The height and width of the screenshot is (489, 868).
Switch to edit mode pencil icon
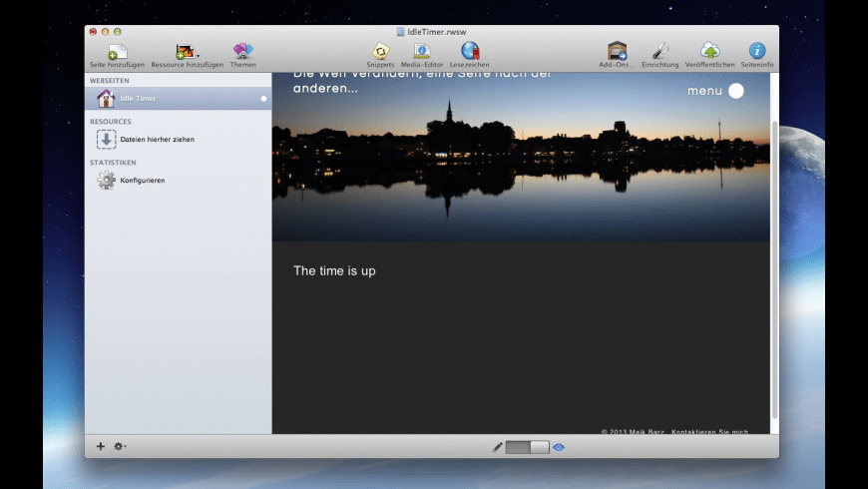point(497,447)
